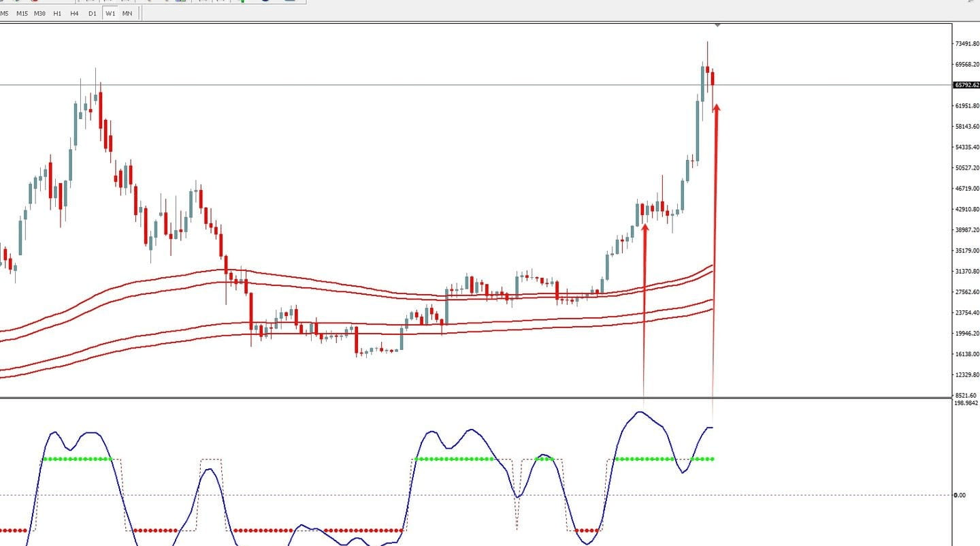
Task: Click the current price label 65792.62
Action: (966, 85)
